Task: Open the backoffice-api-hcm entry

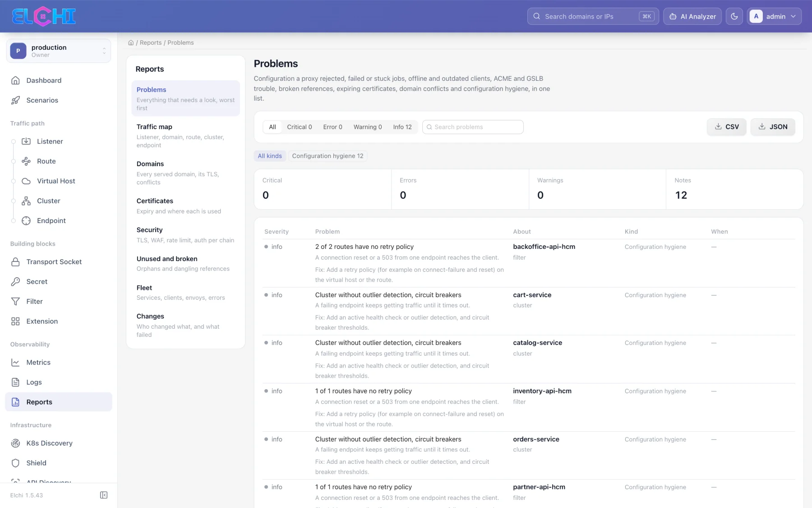Action: pyautogui.click(x=544, y=247)
